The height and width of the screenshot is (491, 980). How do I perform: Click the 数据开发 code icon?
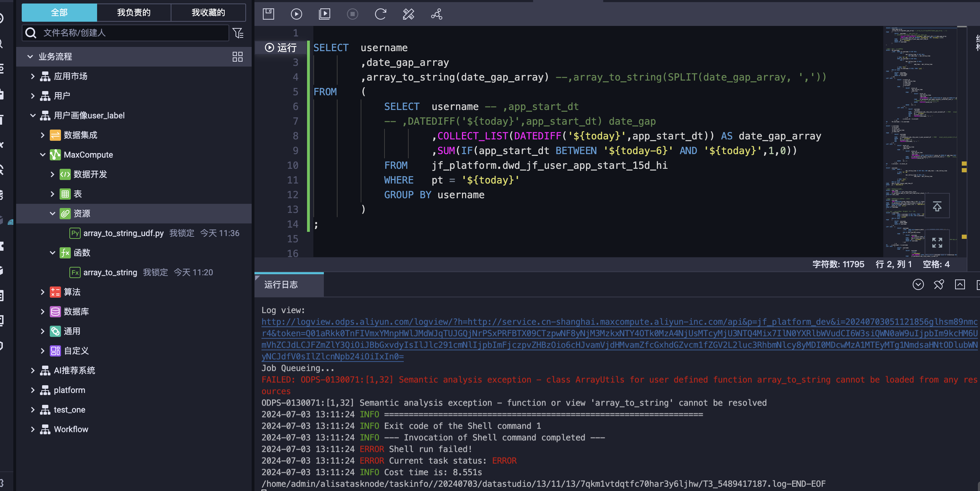(65, 174)
